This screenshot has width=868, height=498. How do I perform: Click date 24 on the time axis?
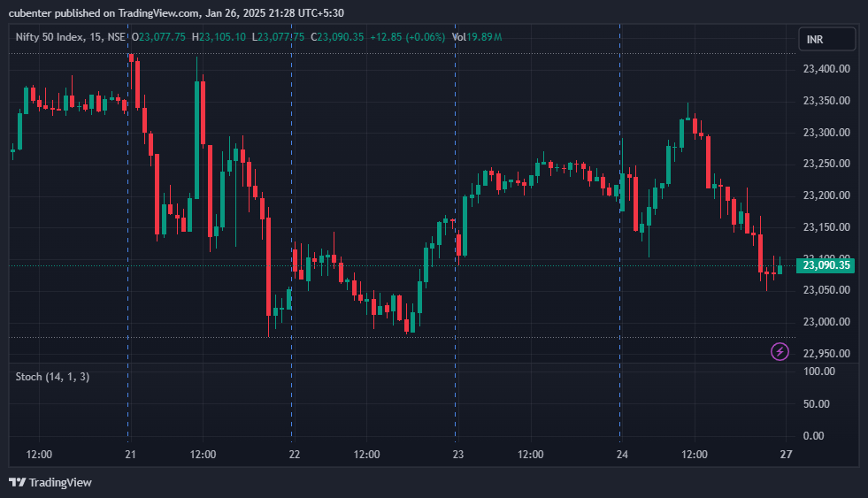(622, 455)
